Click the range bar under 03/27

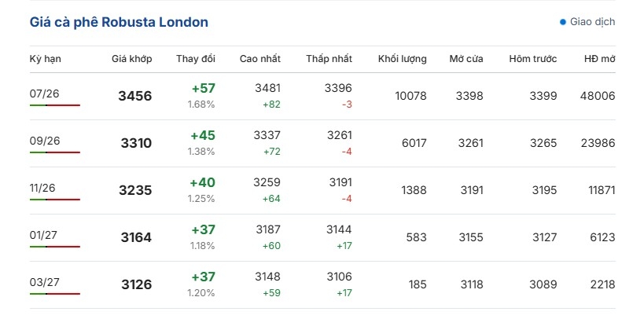[x=54, y=294]
